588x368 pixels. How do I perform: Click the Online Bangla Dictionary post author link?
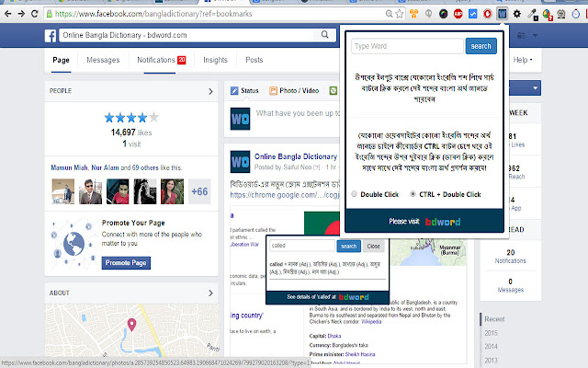click(x=296, y=156)
